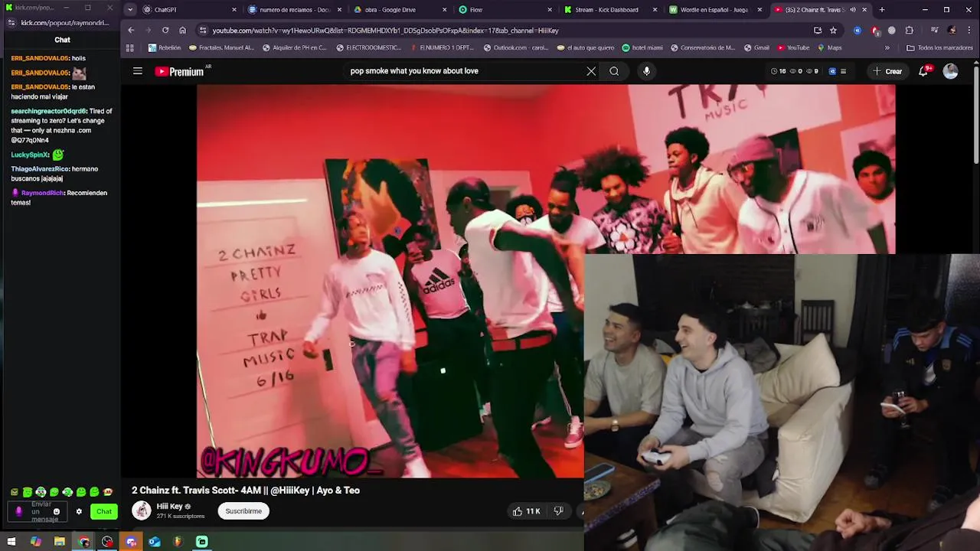Click the Suscribirme button
The width and height of the screenshot is (980, 551).
click(x=243, y=511)
